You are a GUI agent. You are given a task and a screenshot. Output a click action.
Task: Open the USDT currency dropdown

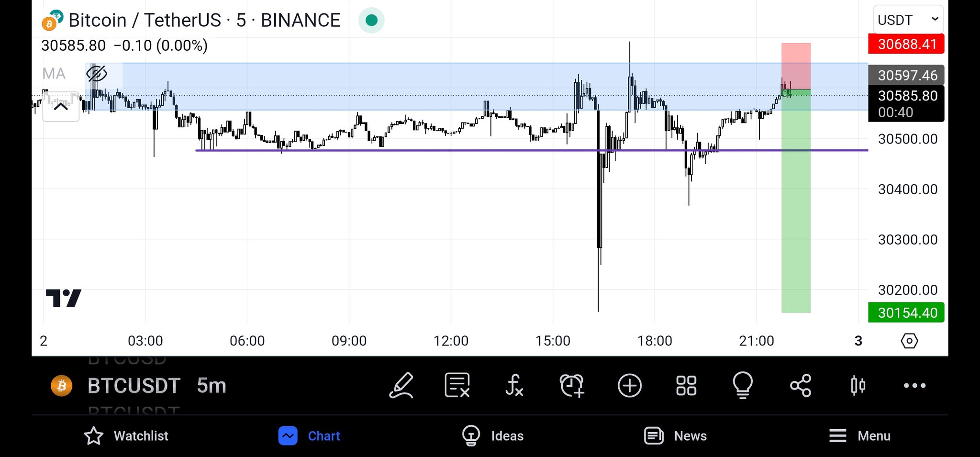tap(907, 20)
